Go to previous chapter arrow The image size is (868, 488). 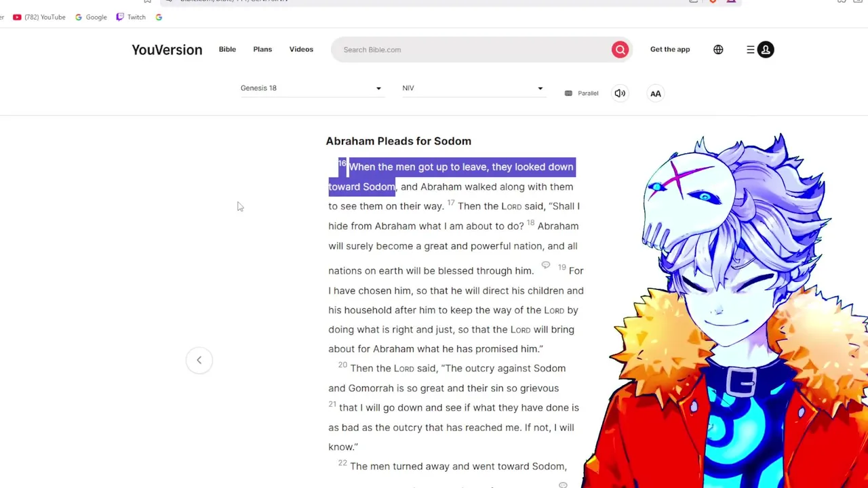199,360
